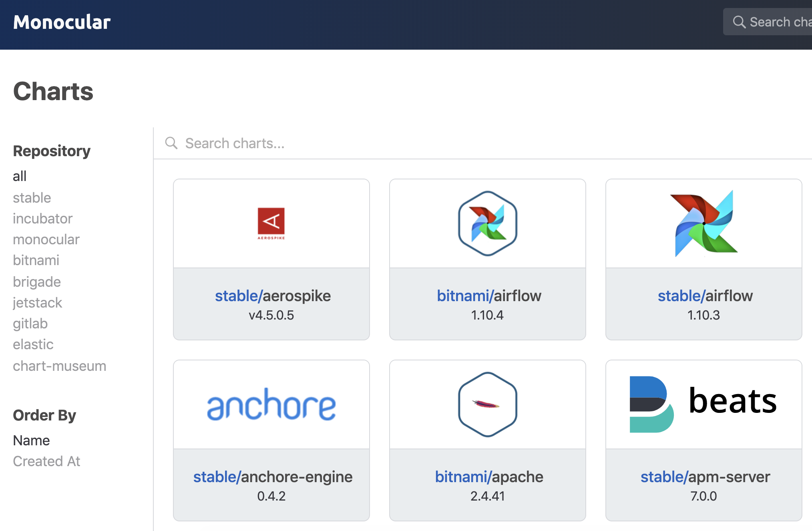
Task: Filter by the stable repository
Action: [x=32, y=198]
